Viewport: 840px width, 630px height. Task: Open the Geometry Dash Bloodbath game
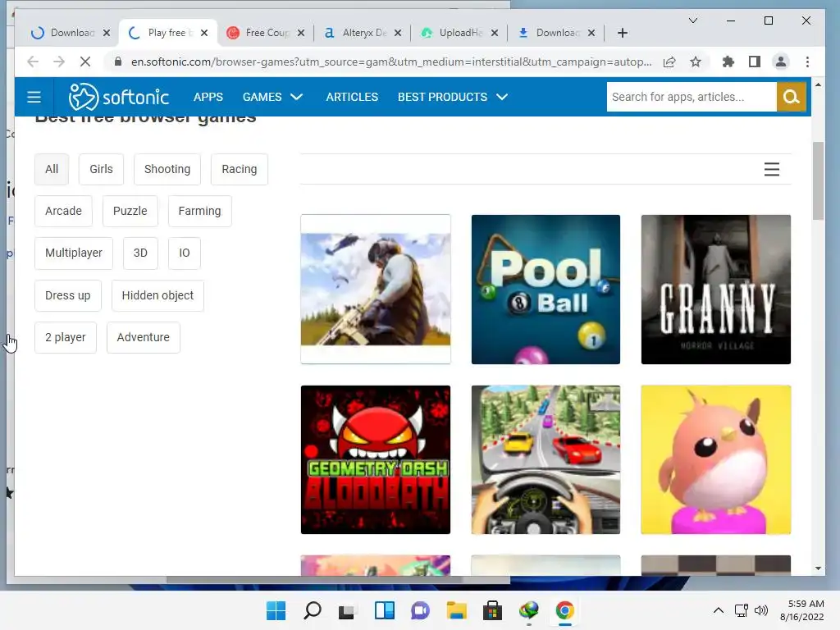(376, 459)
